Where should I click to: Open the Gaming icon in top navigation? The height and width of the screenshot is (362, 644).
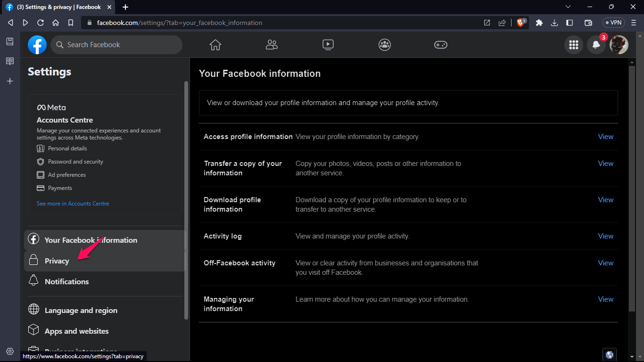(x=441, y=45)
